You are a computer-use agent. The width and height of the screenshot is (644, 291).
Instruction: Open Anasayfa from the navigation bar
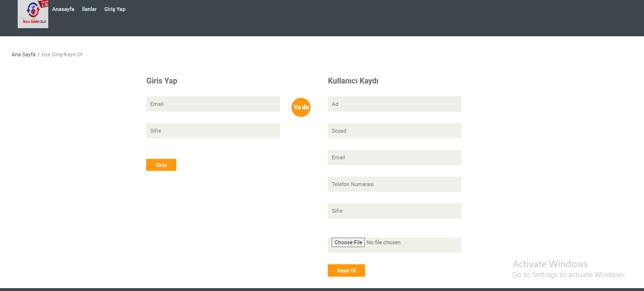tap(63, 9)
